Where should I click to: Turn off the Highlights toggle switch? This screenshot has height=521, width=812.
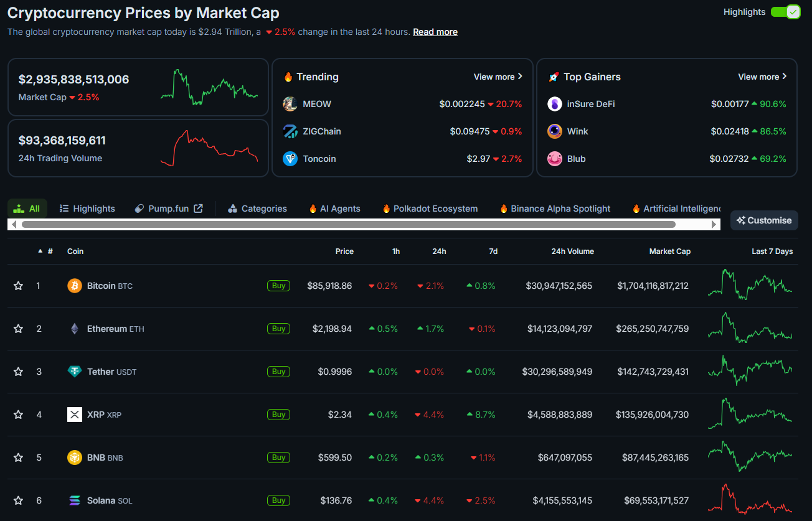tap(785, 12)
